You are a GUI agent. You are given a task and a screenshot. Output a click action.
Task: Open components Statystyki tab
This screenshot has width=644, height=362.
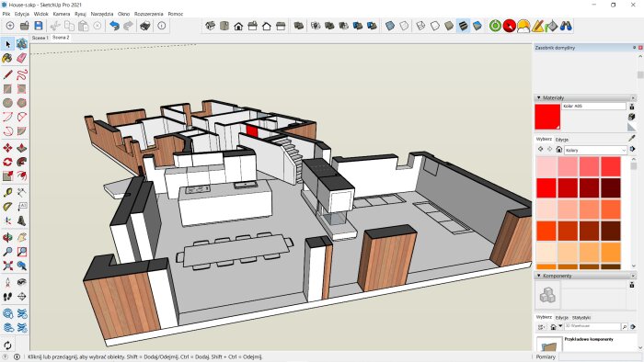pyautogui.click(x=581, y=318)
